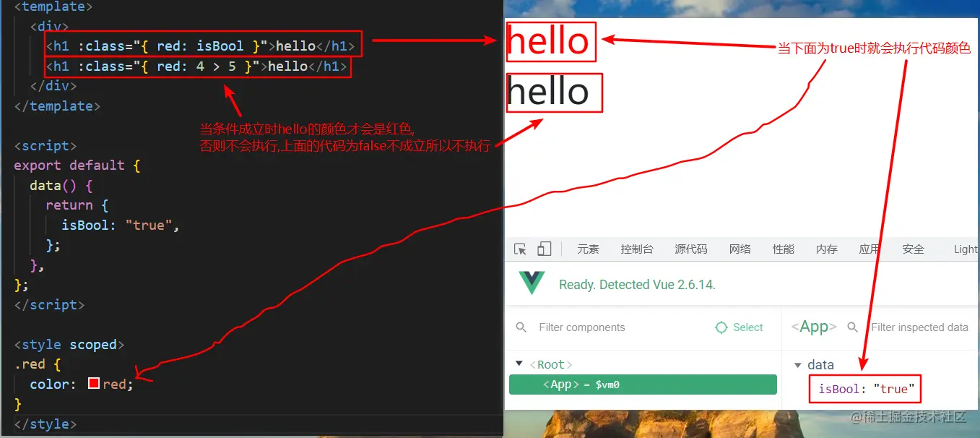Collapse the Root tree node arrow
This screenshot has height=438, width=980.
[x=519, y=364]
